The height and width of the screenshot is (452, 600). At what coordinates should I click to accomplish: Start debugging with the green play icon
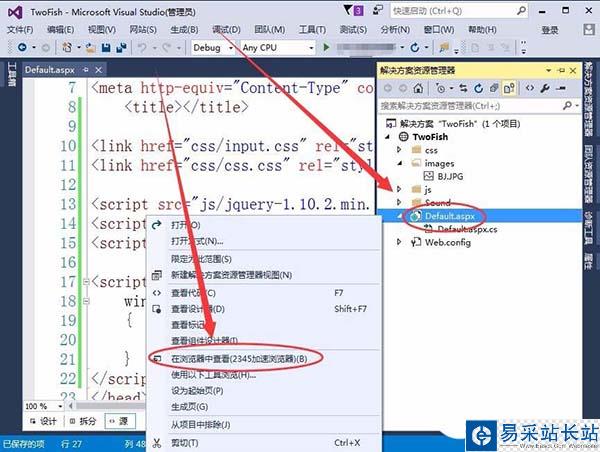click(x=326, y=47)
